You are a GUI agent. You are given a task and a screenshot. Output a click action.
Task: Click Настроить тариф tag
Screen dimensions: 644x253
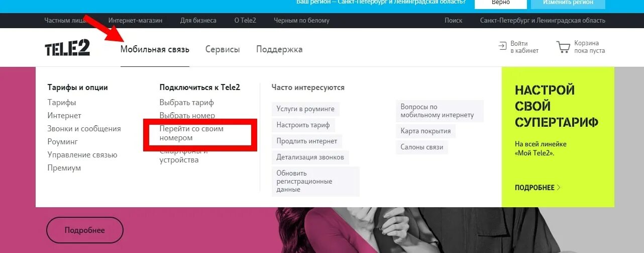[303, 125]
